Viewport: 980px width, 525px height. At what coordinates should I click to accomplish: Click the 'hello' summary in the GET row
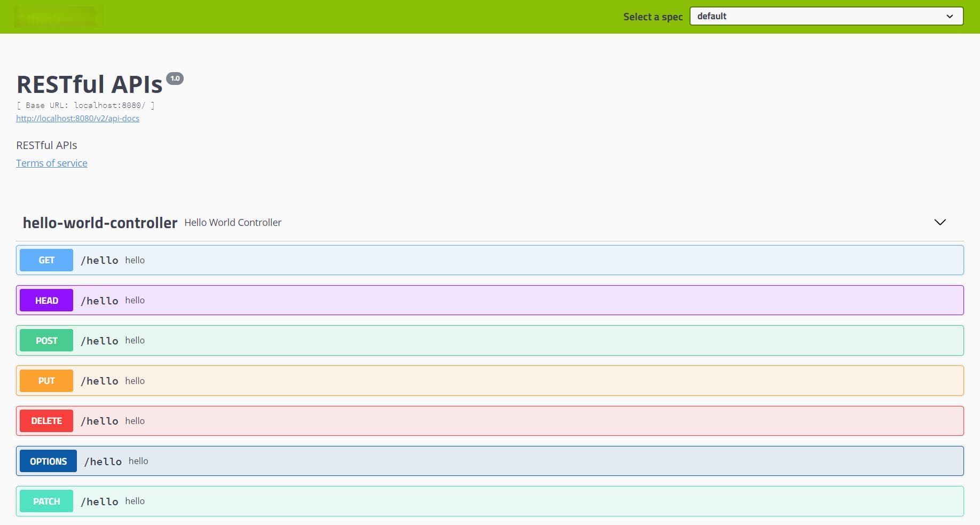point(135,260)
